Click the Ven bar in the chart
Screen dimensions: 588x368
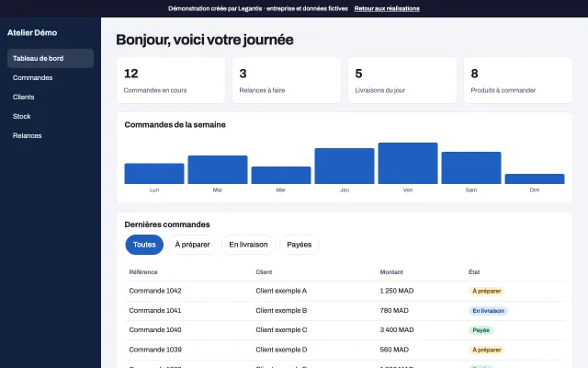[x=408, y=163]
